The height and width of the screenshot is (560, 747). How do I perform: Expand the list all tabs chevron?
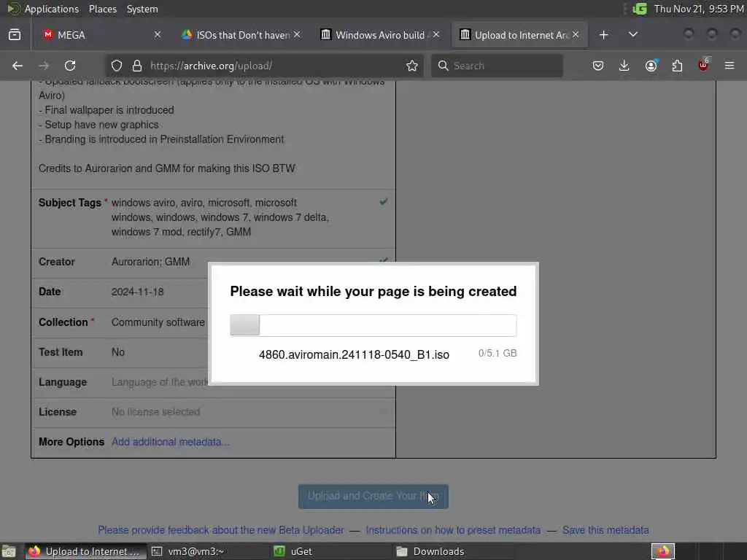[633, 35]
